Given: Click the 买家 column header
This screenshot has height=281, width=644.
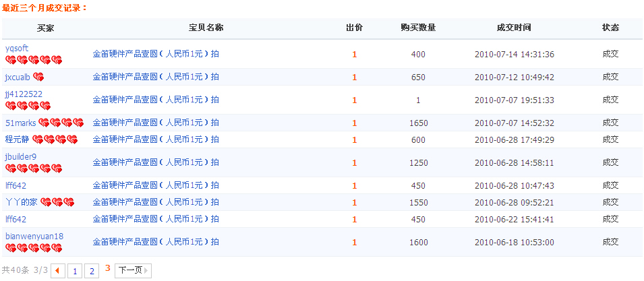Looking at the screenshot, I should tap(46, 28).
